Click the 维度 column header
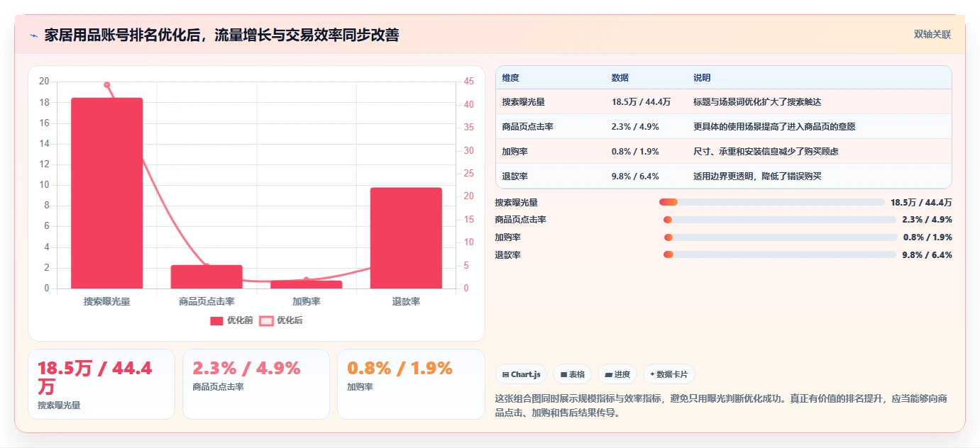The width and height of the screenshot is (980, 448). coord(510,78)
